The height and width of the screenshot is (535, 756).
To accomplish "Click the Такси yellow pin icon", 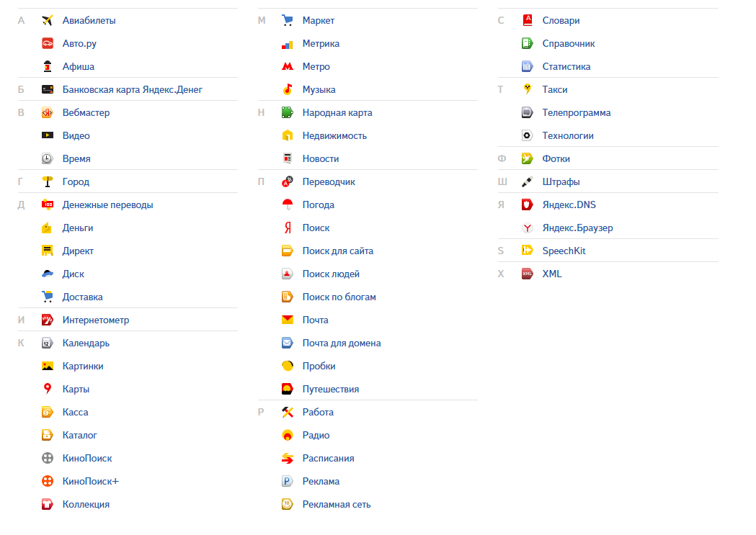I will click(528, 89).
